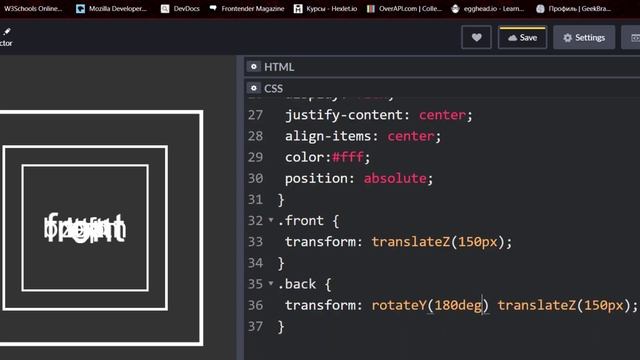640x360 pixels.
Task: Click the closing brace on line 34
Action: 281,263
